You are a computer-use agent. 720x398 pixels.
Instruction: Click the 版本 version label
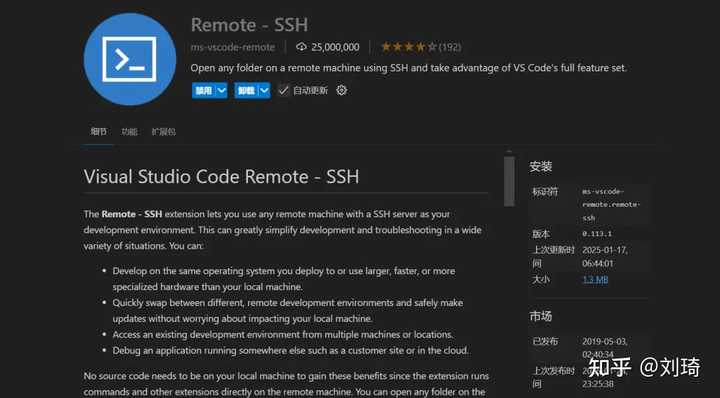[541, 234]
